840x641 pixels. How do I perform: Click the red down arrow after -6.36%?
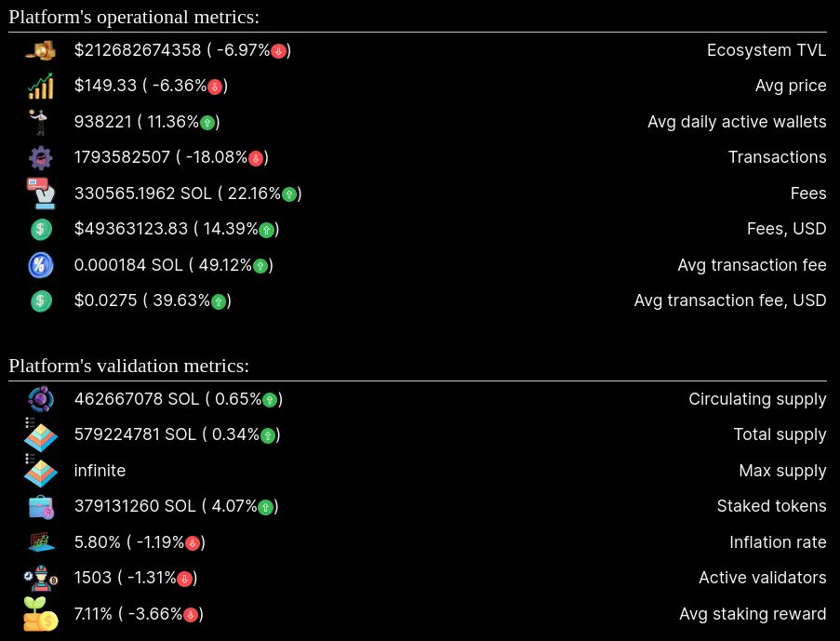[215, 87]
